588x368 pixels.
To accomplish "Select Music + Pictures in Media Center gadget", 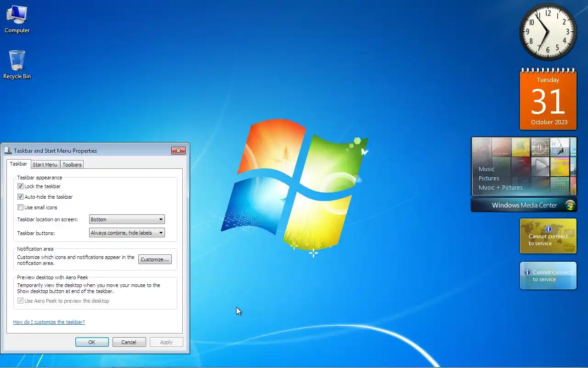I will 501,187.
